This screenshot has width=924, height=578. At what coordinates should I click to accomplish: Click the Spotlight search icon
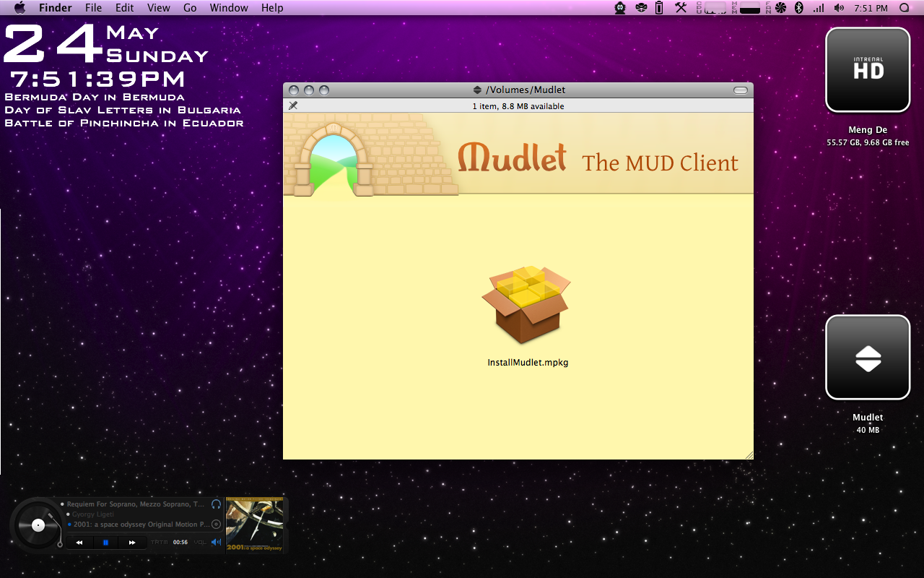point(905,8)
